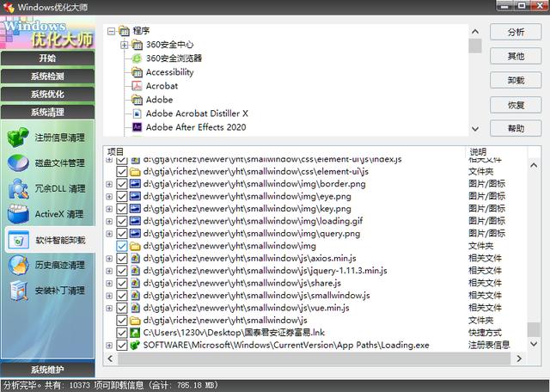Screen dimensions: 550x392
Task: Switch to the 系统检测 section
Action: [x=48, y=77]
